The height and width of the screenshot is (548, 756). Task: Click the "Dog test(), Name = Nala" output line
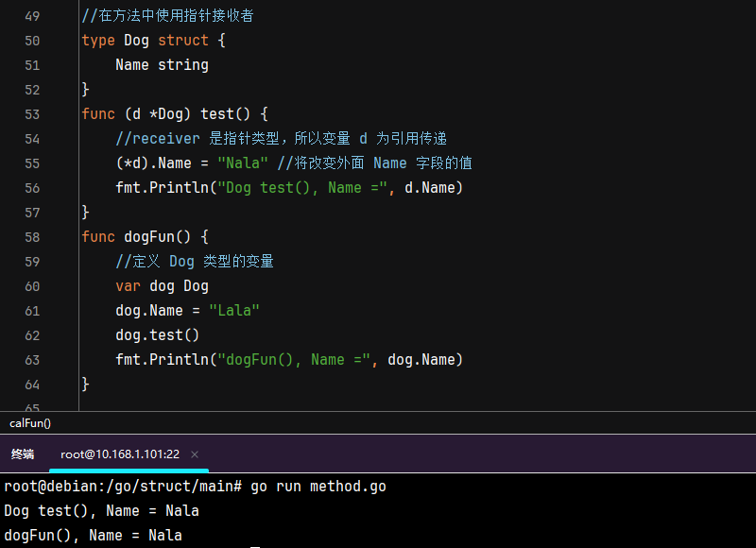[101, 511]
